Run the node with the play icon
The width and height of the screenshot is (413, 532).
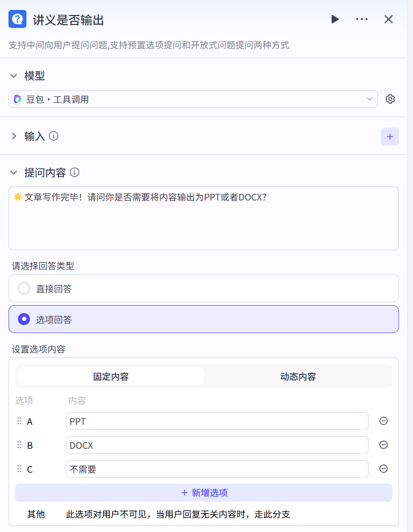coord(335,19)
